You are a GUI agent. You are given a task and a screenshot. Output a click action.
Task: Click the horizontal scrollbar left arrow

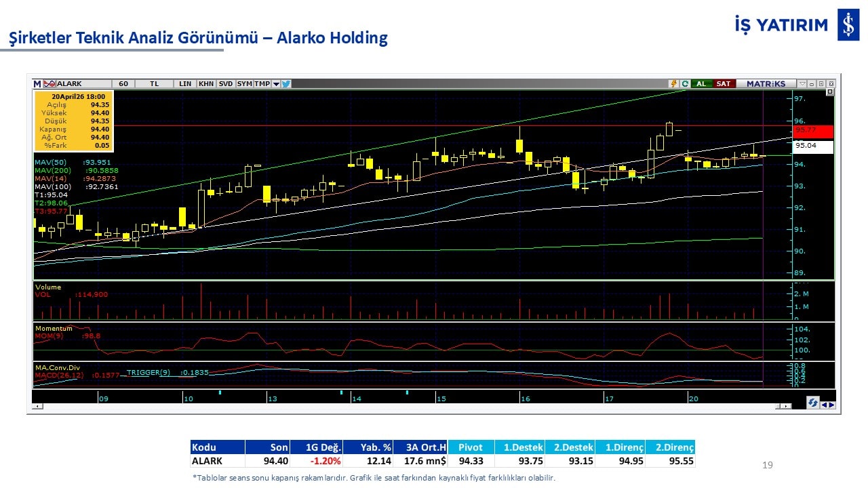[x=37, y=406]
